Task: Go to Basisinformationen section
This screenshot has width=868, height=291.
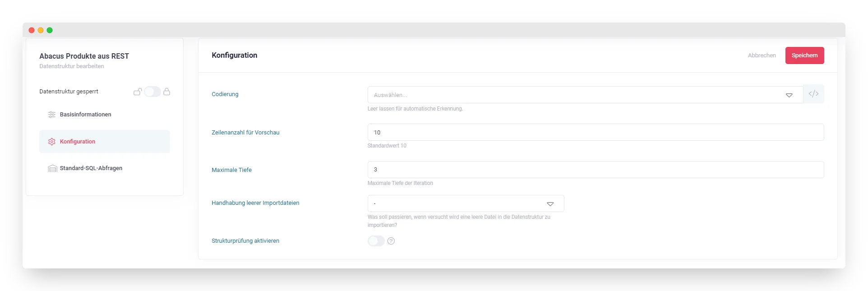Action: [x=105, y=115]
